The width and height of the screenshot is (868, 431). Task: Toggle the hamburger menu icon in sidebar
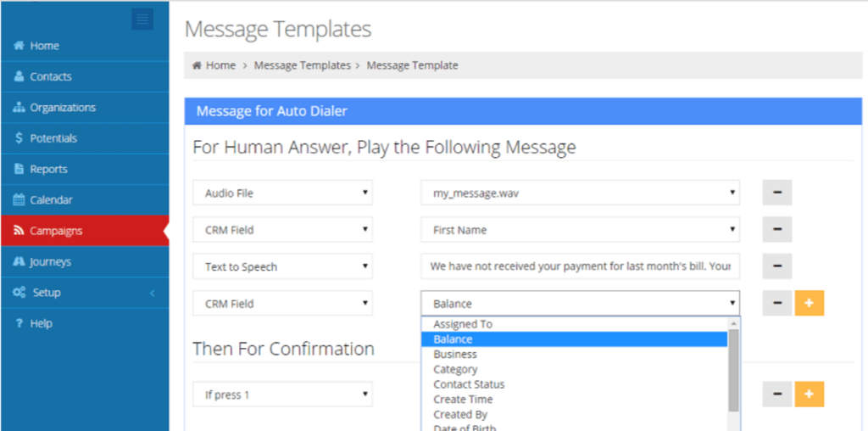click(x=142, y=20)
